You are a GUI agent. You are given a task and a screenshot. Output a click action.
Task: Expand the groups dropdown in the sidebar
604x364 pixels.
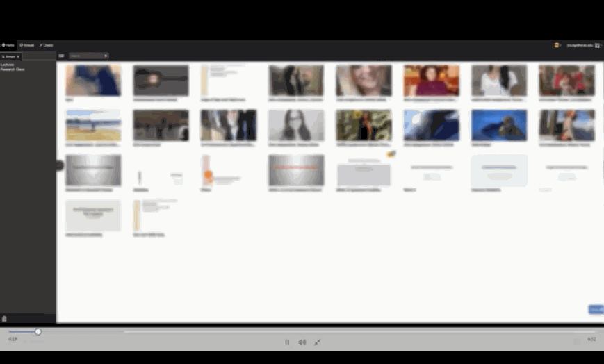tap(11, 57)
